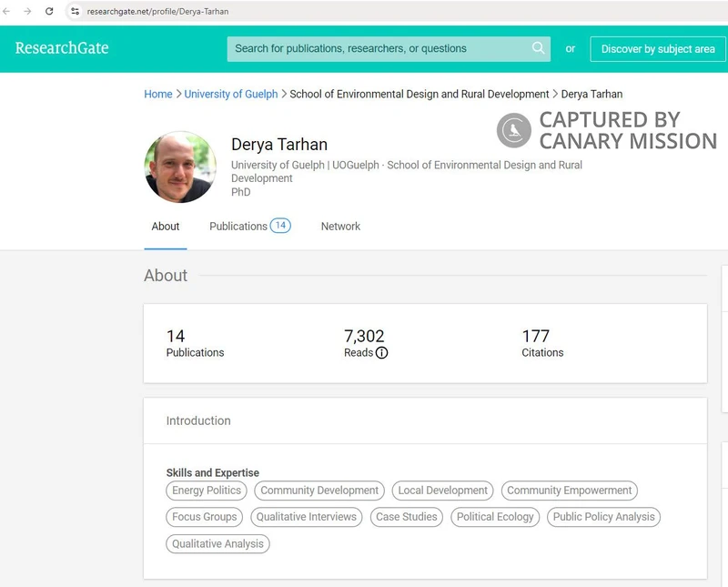Click the Community Empowerment skill tag
This screenshot has width=728, height=587.
point(569,491)
